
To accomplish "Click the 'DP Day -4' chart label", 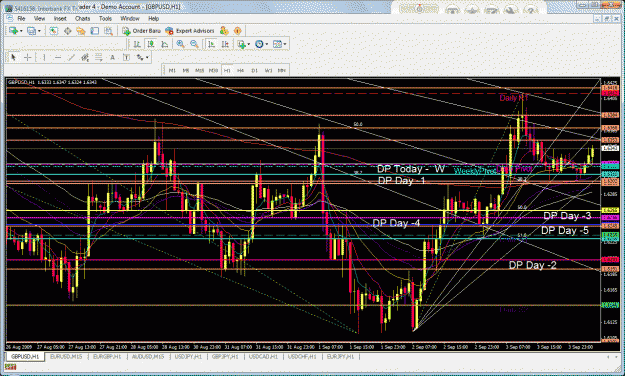I will coord(396,223).
